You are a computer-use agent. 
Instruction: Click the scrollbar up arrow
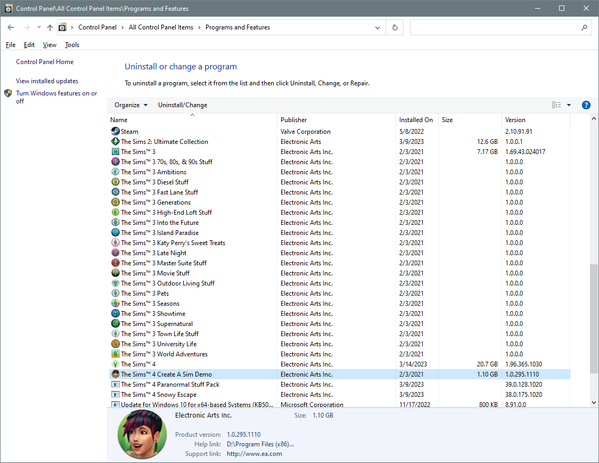click(593, 119)
